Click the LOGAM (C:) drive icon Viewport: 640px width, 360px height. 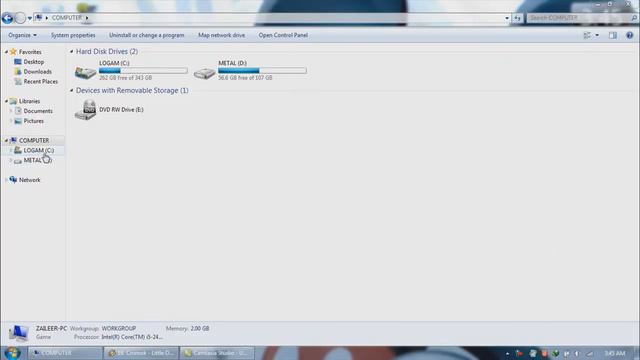[x=85, y=73]
